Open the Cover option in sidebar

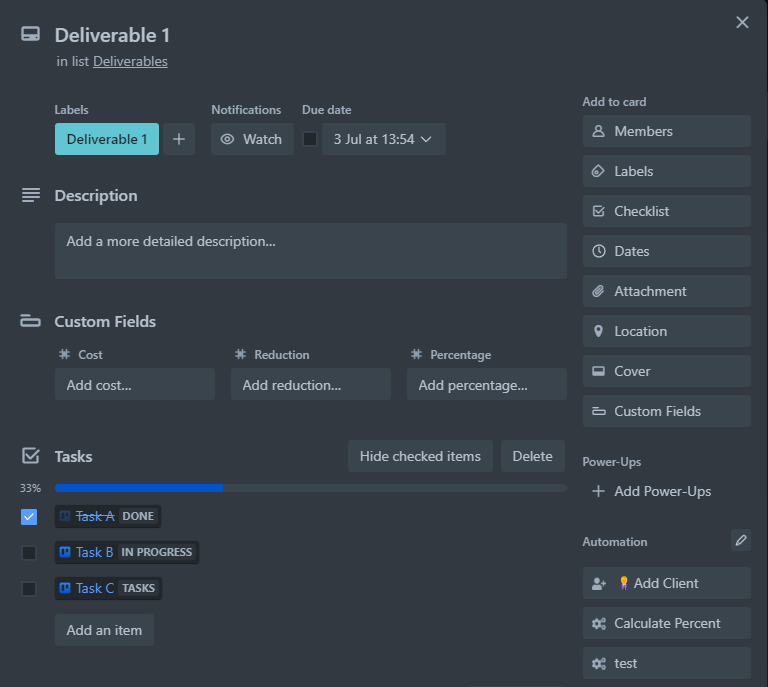tap(666, 371)
